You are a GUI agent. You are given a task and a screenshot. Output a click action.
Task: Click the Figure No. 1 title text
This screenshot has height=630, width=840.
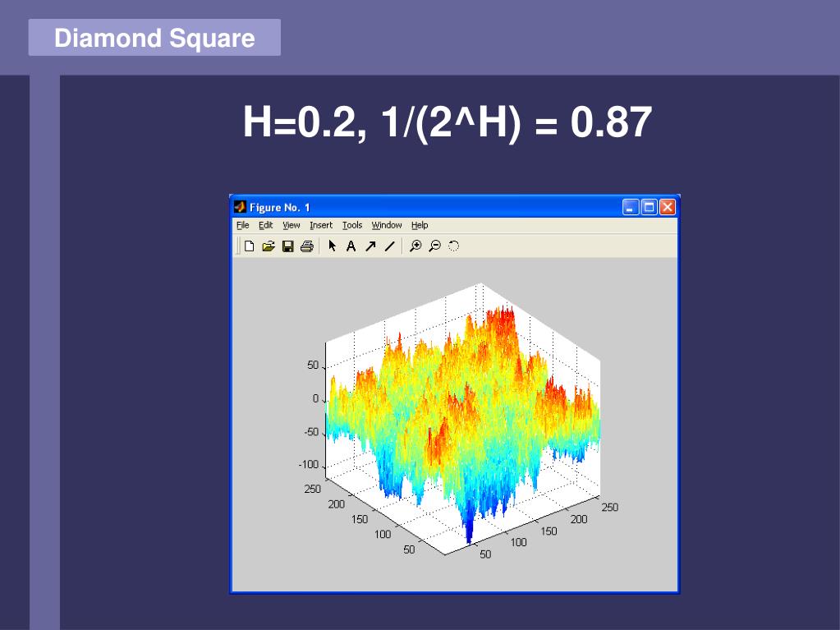click(280, 207)
